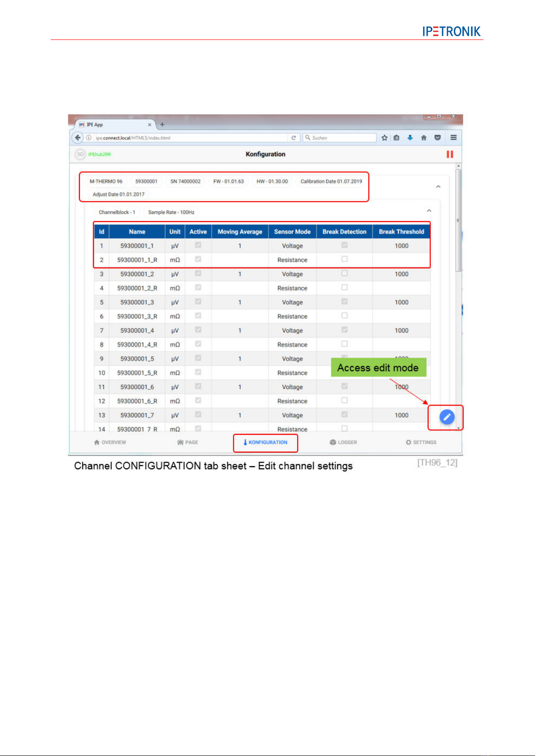This screenshot has width=535, height=756.
Task: Select the IPE App browser tab
Action: pos(115,125)
